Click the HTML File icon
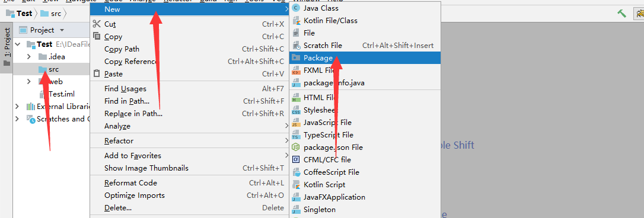 click(x=296, y=98)
